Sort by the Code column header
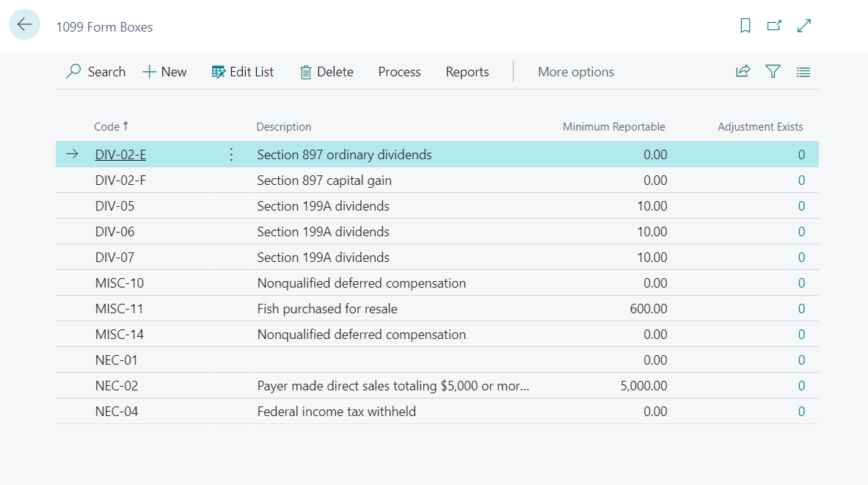868x485 pixels. click(x=107, y=126)
